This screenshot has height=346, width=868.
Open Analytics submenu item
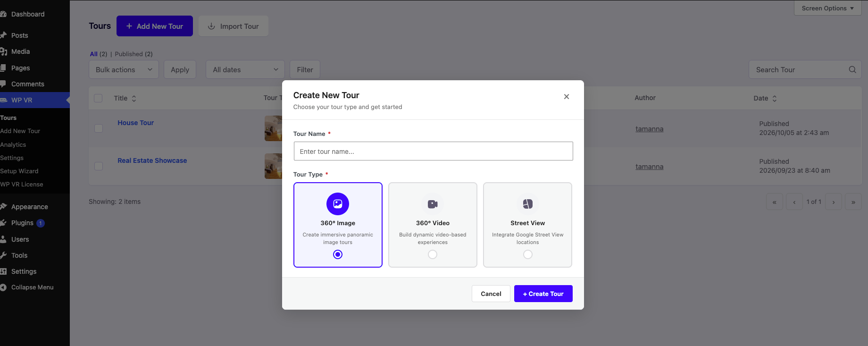(13, 144)
